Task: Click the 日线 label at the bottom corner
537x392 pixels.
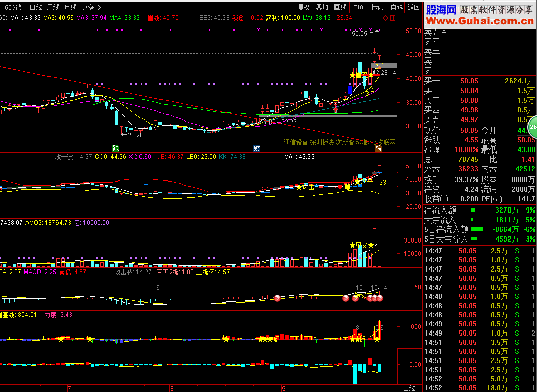Action: 409,388
